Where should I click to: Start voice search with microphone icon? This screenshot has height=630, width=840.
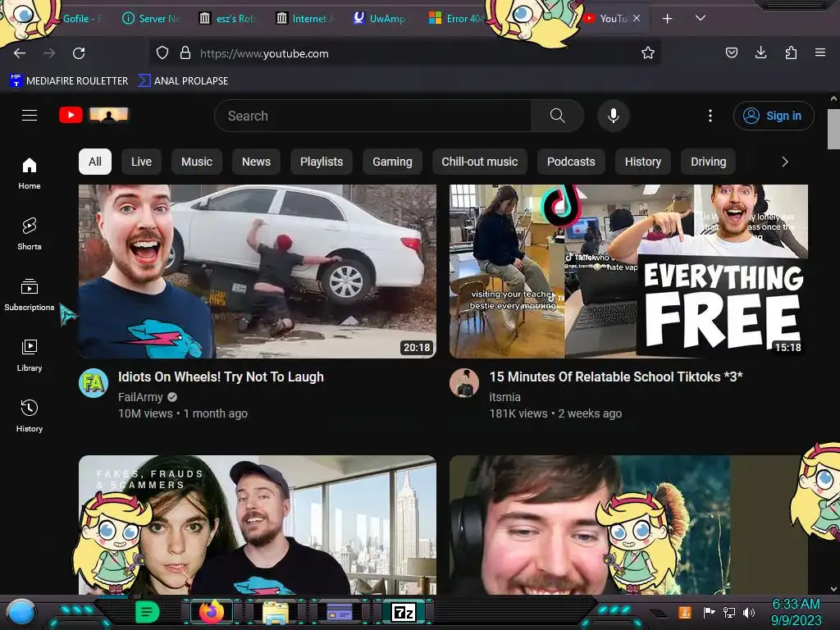614,116
